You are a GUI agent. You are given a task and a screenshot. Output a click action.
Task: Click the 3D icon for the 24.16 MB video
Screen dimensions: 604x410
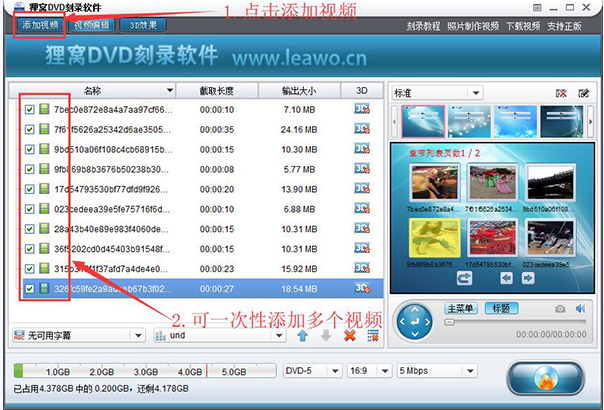click(x=362, y=129)
